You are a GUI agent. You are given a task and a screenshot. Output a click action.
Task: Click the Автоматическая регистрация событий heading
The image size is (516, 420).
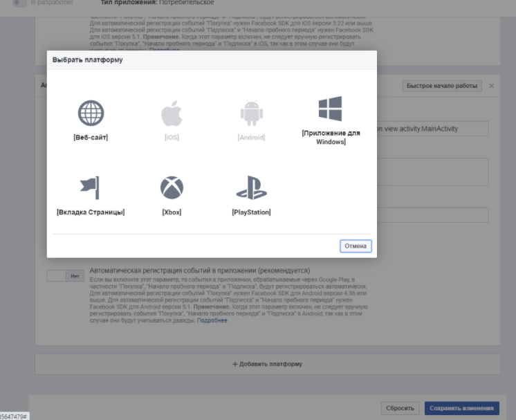200,271
